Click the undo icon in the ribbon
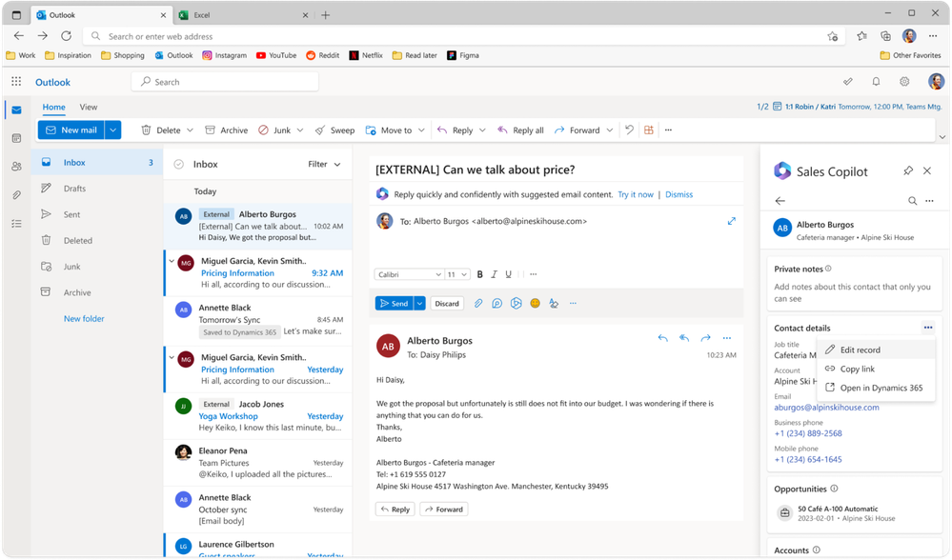 (x=630, y=130)
